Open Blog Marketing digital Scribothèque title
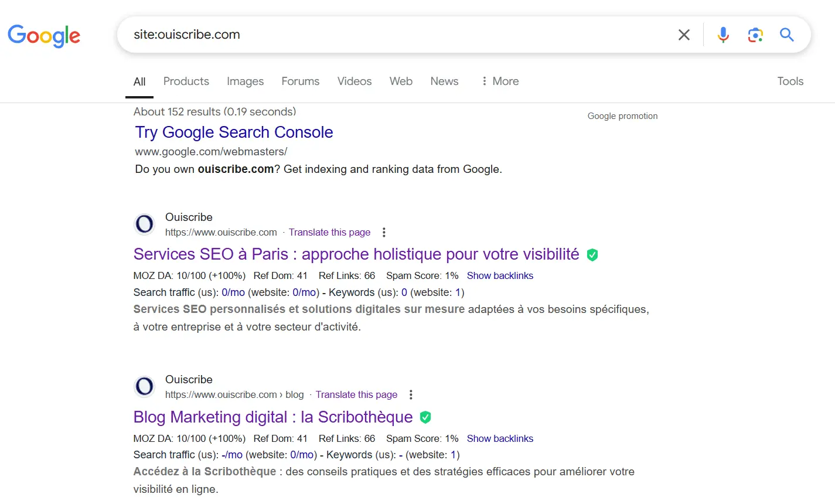The image size is (835, 504). pos(273,417)
